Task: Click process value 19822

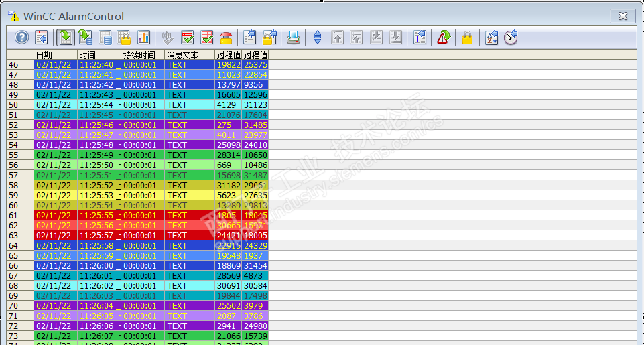Action: pos(229,64)
